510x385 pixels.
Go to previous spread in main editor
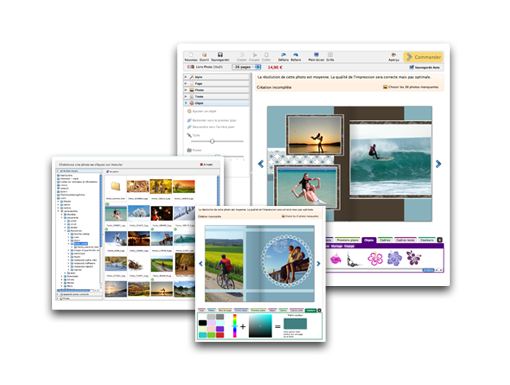(261, 164)
